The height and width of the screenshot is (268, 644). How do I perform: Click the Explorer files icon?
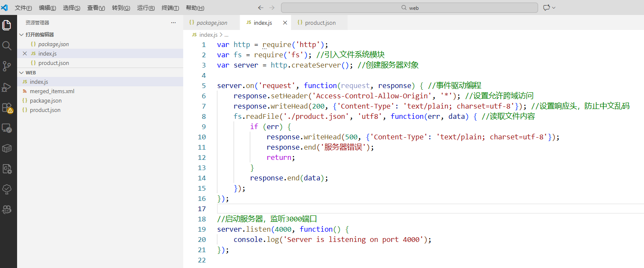coord(7,25)
